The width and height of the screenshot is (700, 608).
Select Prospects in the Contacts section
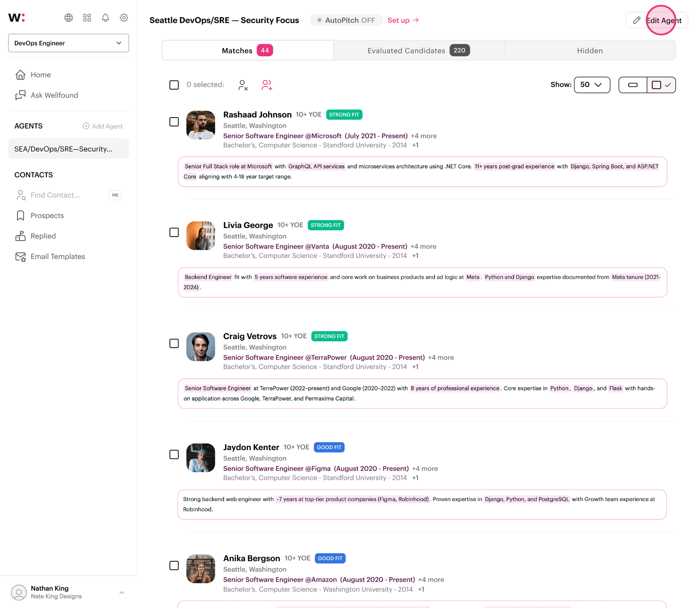pos(46,215)
